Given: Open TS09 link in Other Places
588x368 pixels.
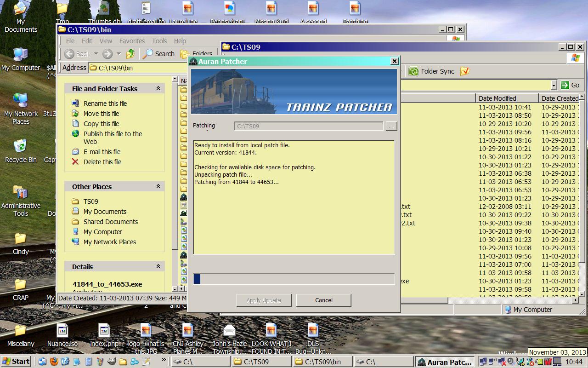Looking at the screenshot, I should click(91, 201).
